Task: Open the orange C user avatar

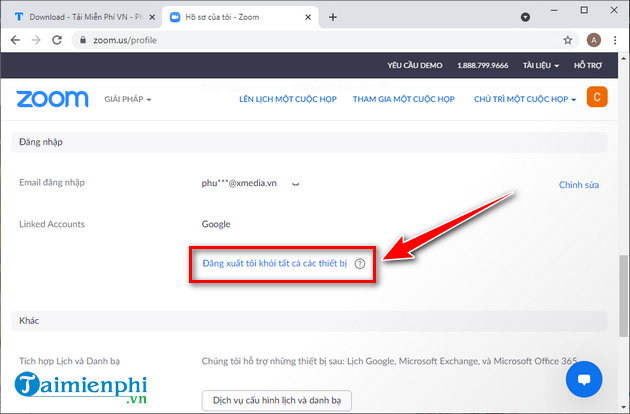Action: [597, 97]
